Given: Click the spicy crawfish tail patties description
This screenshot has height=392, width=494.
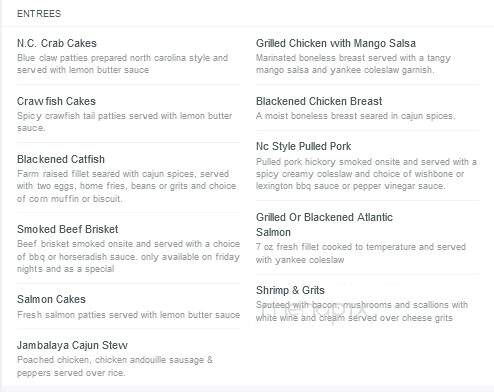Looking at the screenshot, I should (124, 122).
